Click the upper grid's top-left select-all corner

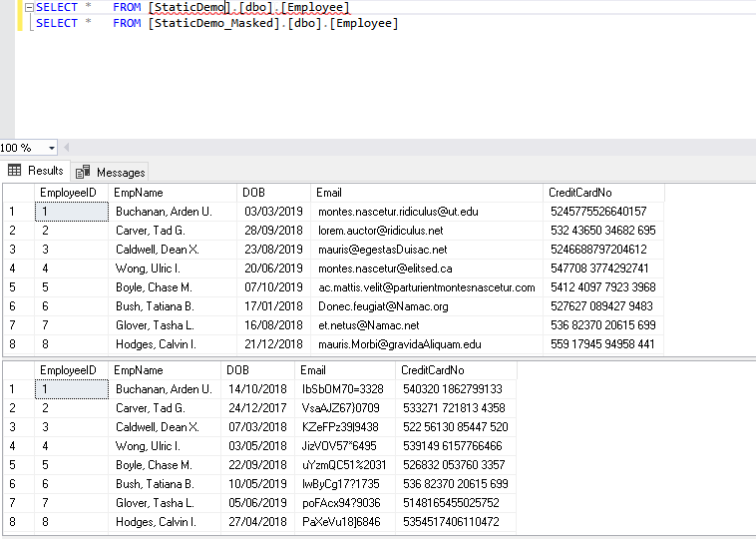click(x=18, y=192)
